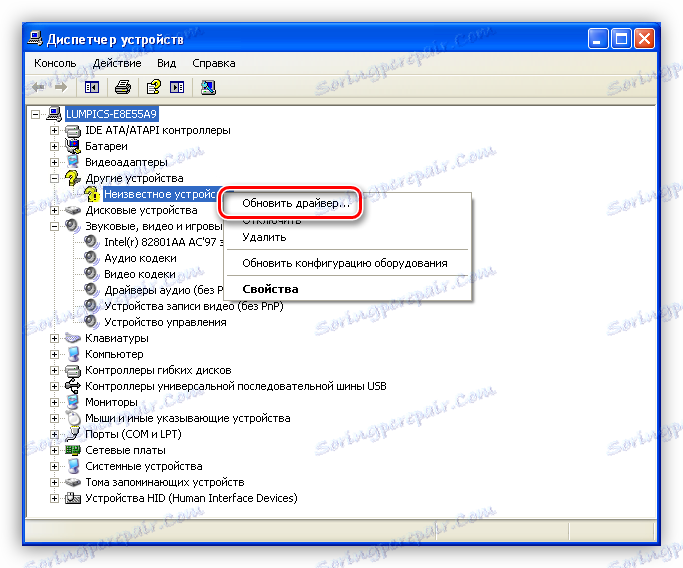Open the Действие menu
683x568 pixels.
pos(117,63)
